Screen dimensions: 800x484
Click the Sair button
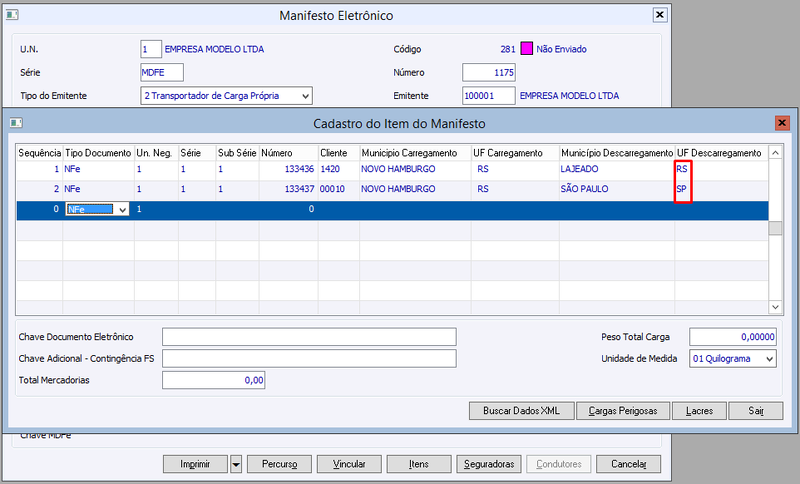pos(756,411)
